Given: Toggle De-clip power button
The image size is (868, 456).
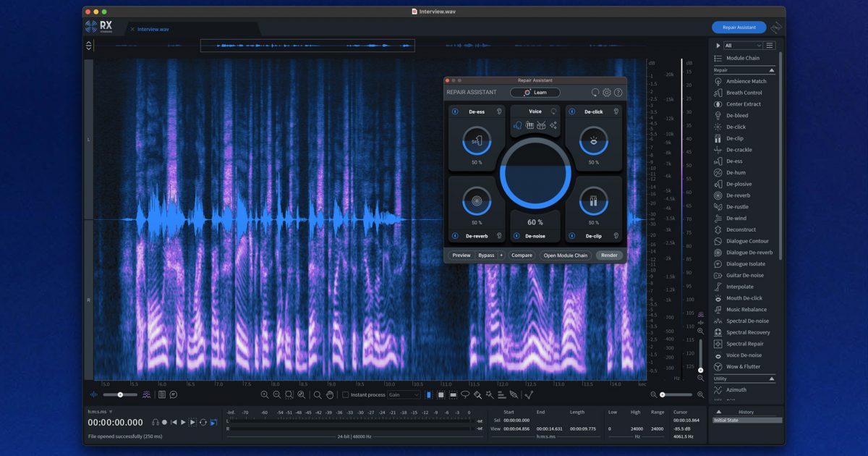Looking at the screenshot, I should [x=572, y=236].
